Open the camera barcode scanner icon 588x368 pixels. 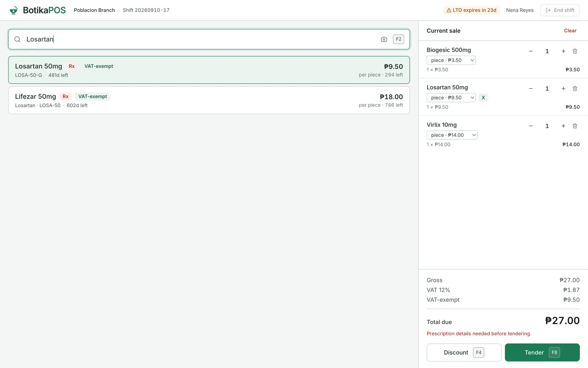pyautogui.click(x=384, y=39)
